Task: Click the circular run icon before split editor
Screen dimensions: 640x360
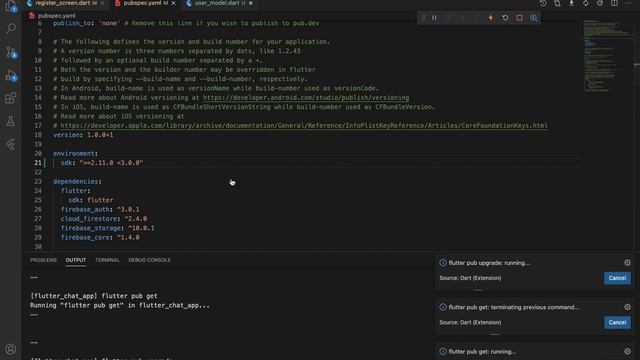Action: [600, 3]
